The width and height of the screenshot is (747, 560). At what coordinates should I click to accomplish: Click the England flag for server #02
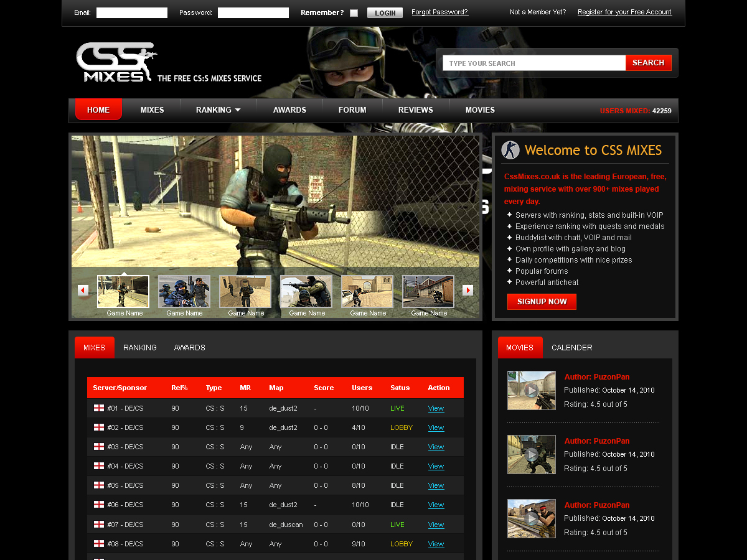(98, 427)
